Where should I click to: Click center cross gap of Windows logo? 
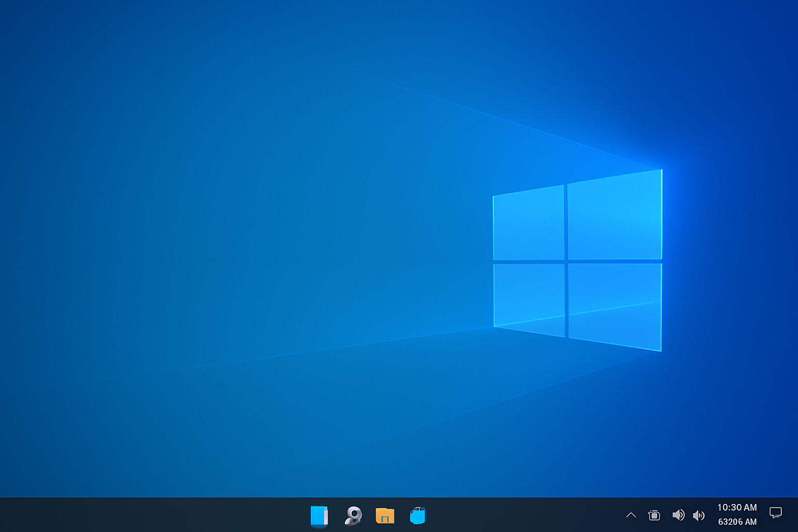point(566,261)
